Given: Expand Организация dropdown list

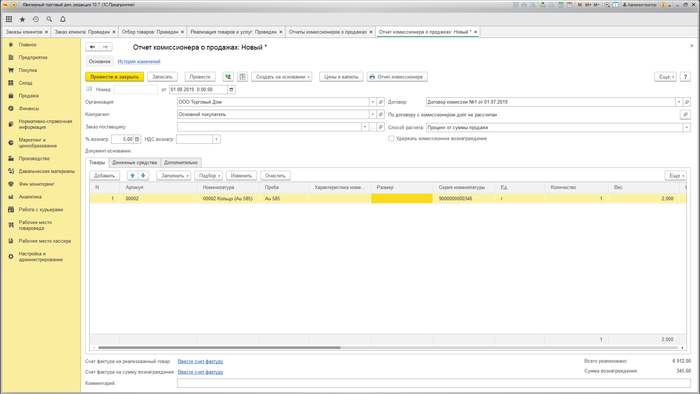Looking at the screenshot, I should coord(372,102).
